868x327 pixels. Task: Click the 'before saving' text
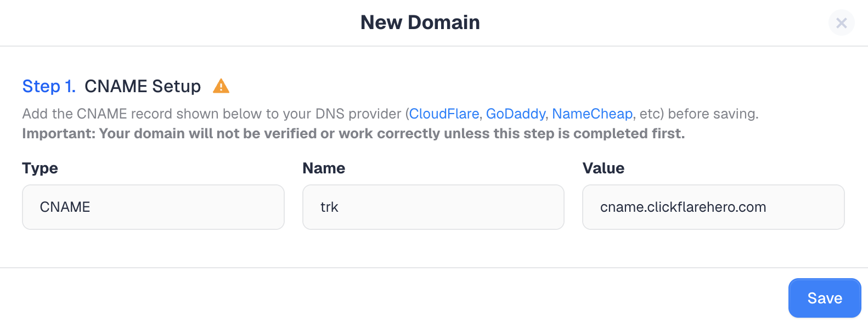tap(713, 114)
